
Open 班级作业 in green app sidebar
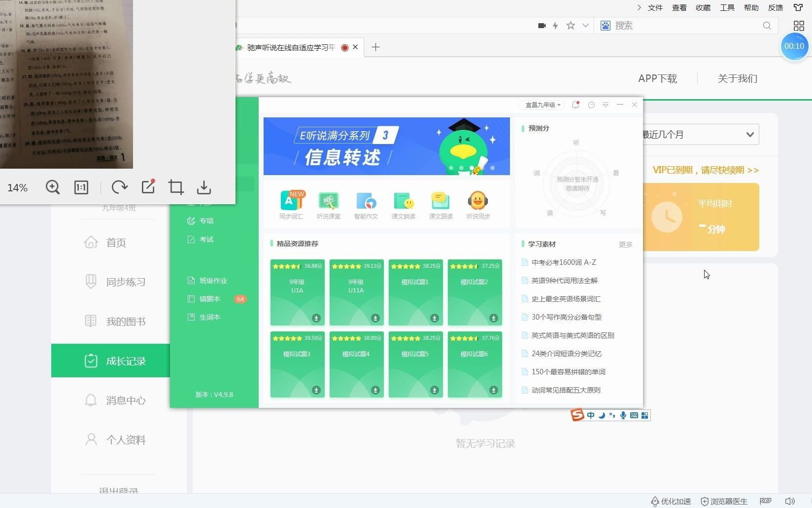(x=207, y=281)
